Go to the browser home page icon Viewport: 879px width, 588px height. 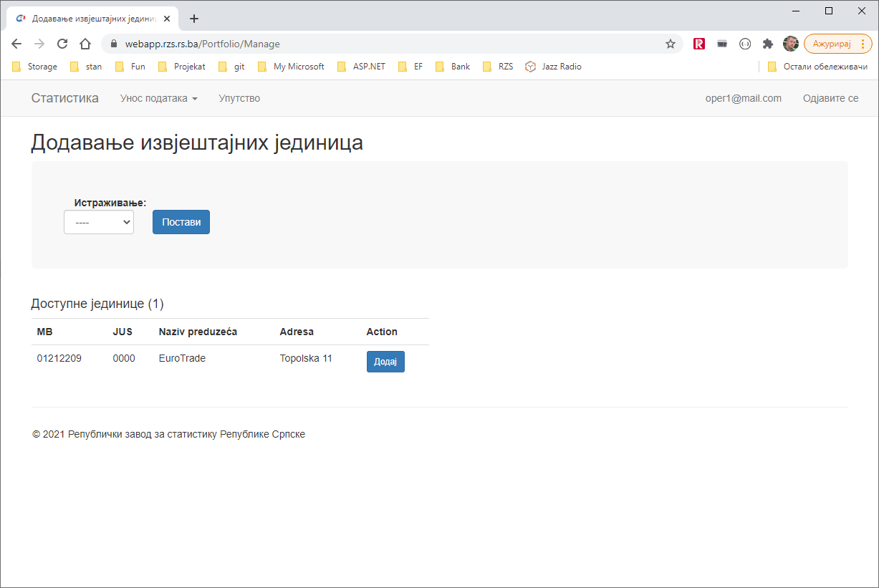[85, 44]
